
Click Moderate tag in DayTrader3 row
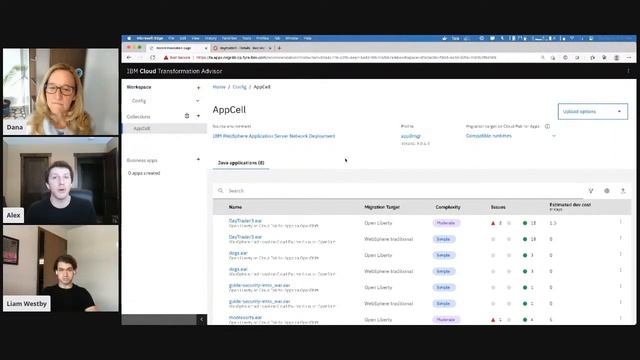pyautogui.click(x=446, y=223)
